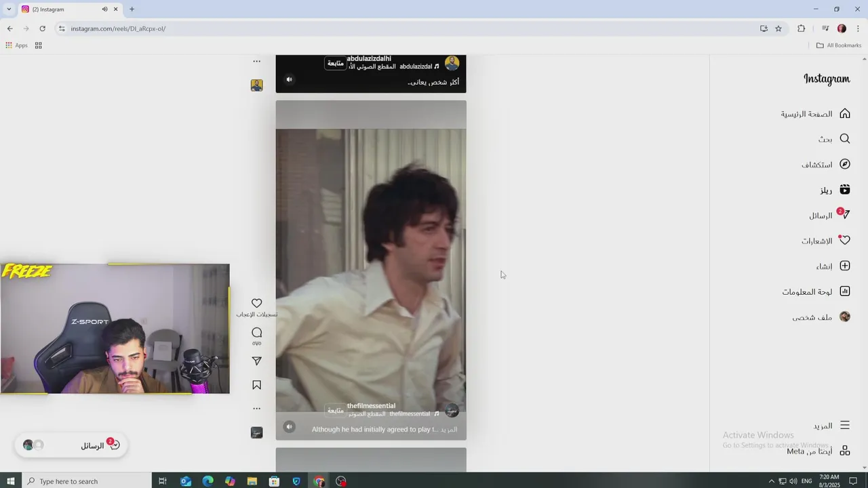
Task: Go to Instagram Home (الصفحة الرئيسية)
Action: tap(815, 114)
